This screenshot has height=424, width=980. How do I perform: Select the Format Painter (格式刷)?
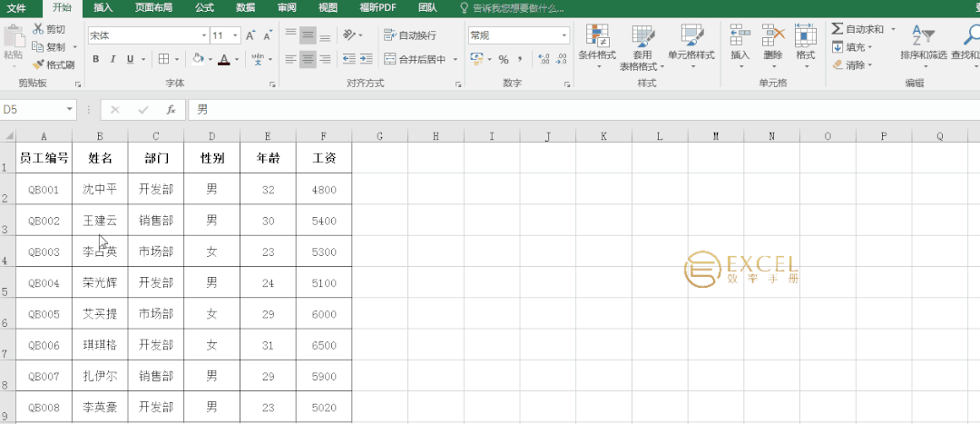pos(54,64)
